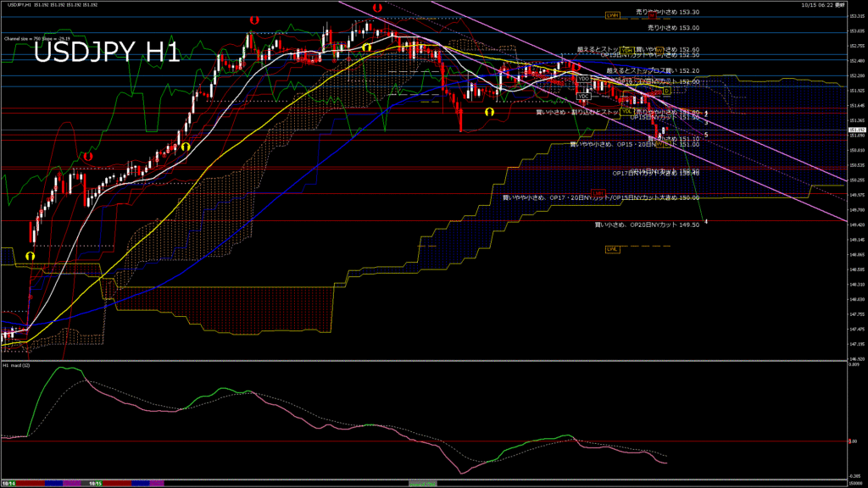
Task: Select the H1 macd (12) indicator label
Action: tap(17, 365)
